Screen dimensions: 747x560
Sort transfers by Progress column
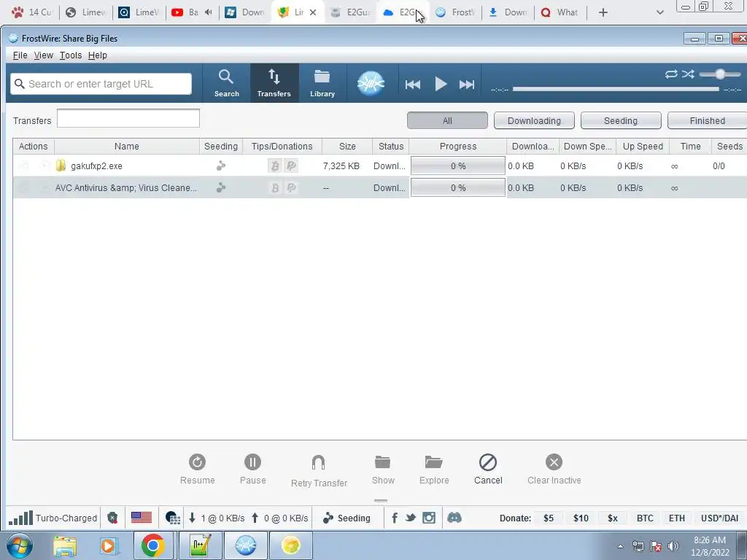pos(458,146)
